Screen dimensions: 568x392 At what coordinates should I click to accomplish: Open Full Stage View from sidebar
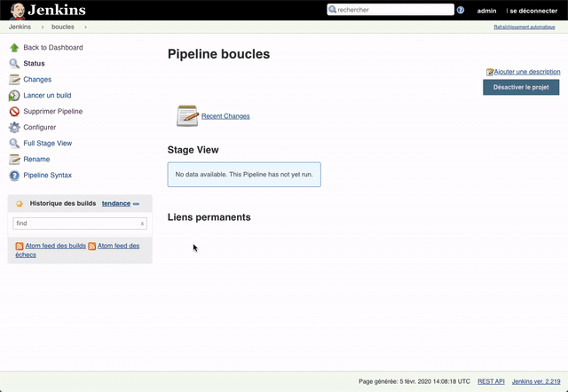[x=47, y=144]
